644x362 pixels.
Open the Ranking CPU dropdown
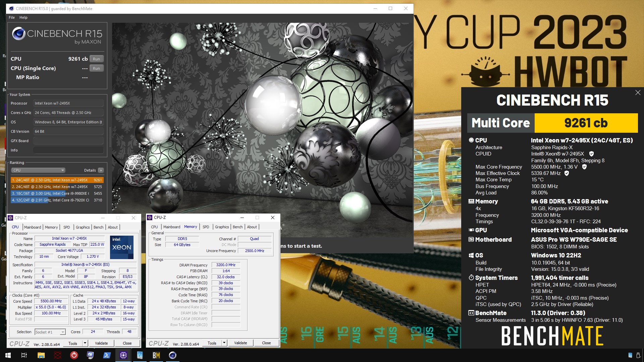[38, 170]
